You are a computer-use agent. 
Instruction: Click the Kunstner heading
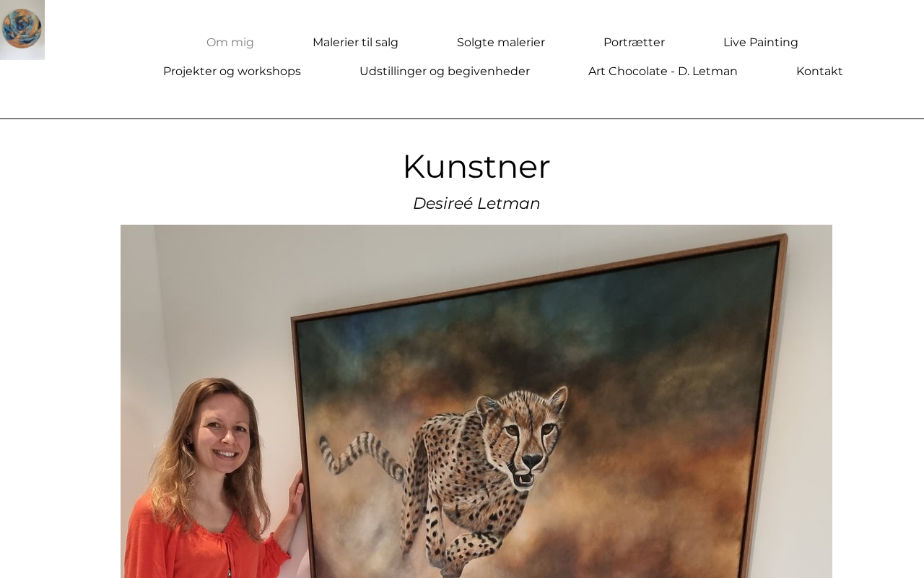(x=476, y=167)
